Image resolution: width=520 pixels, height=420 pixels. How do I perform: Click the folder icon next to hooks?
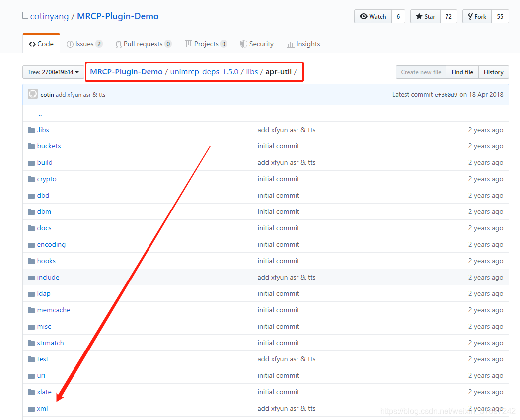coord(31,261)
